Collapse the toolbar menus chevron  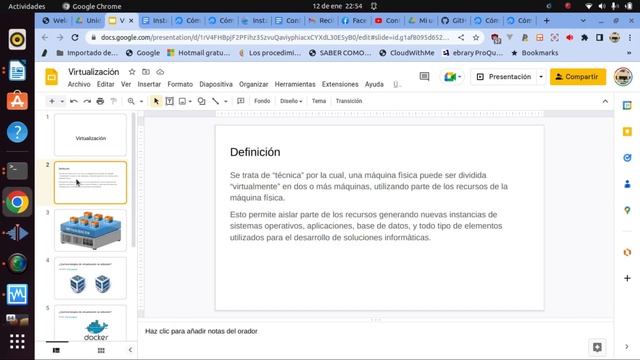click(x=605, y=101)
